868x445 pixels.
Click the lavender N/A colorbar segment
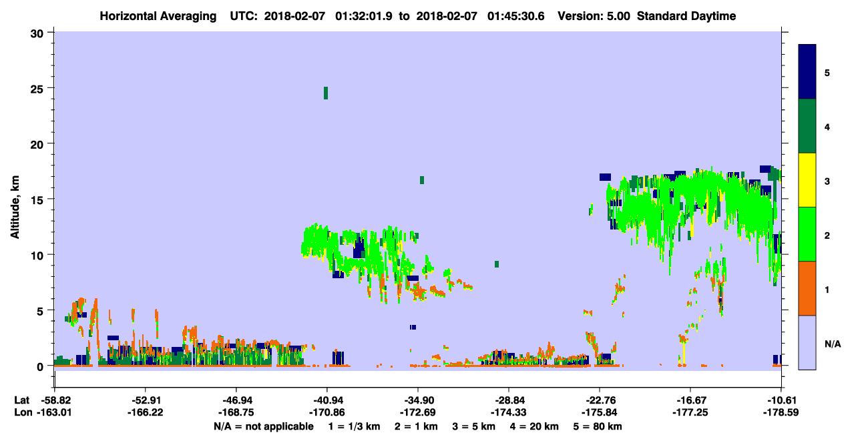(x=807, y=342)
